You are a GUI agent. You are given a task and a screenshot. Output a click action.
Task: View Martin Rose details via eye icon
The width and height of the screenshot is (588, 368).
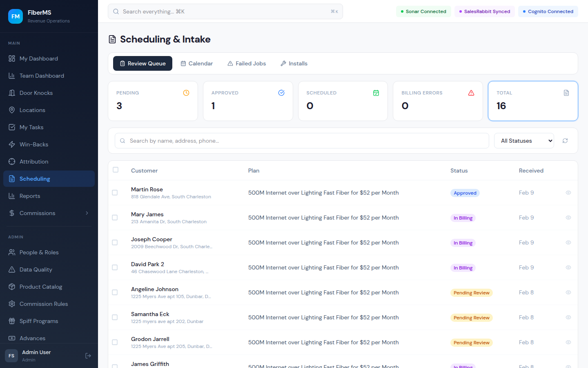pyautogui.click(x=568, y=193)
